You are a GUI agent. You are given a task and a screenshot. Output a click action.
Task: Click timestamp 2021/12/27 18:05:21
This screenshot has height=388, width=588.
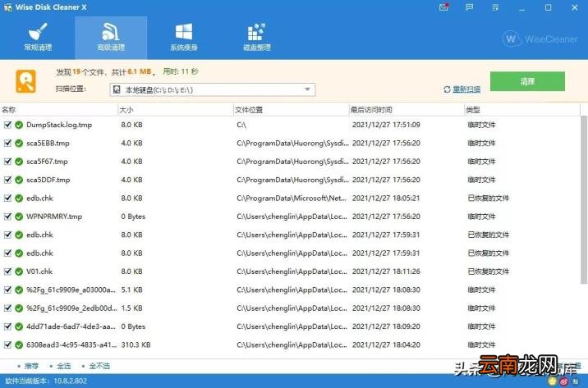pos(386,199)
